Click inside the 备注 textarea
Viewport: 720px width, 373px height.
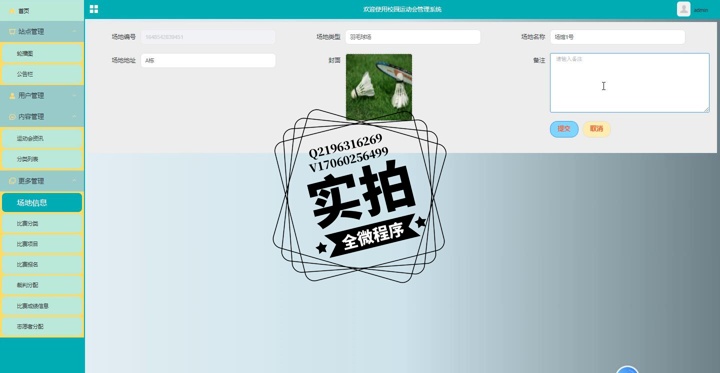[x=630, y=83]
